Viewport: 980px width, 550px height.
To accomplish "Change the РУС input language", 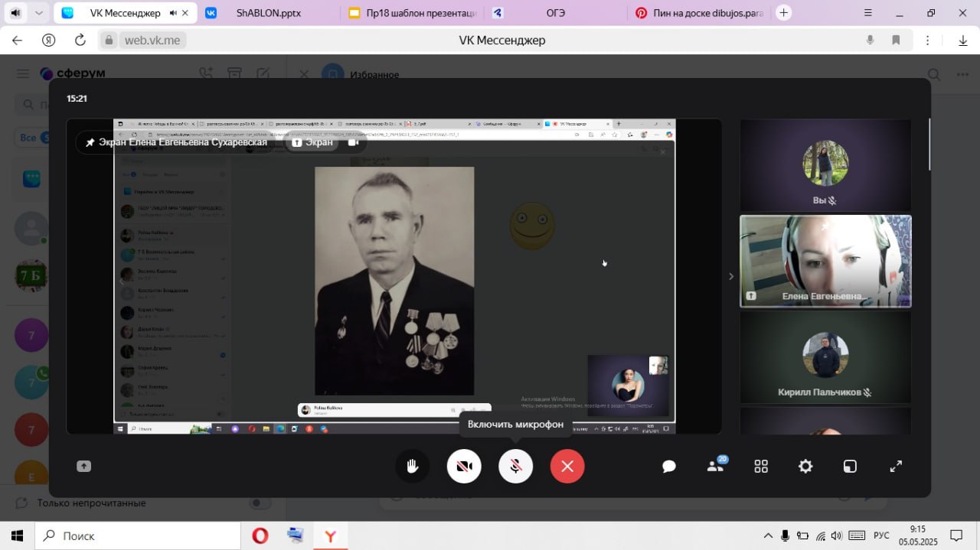I will point(882,535).
